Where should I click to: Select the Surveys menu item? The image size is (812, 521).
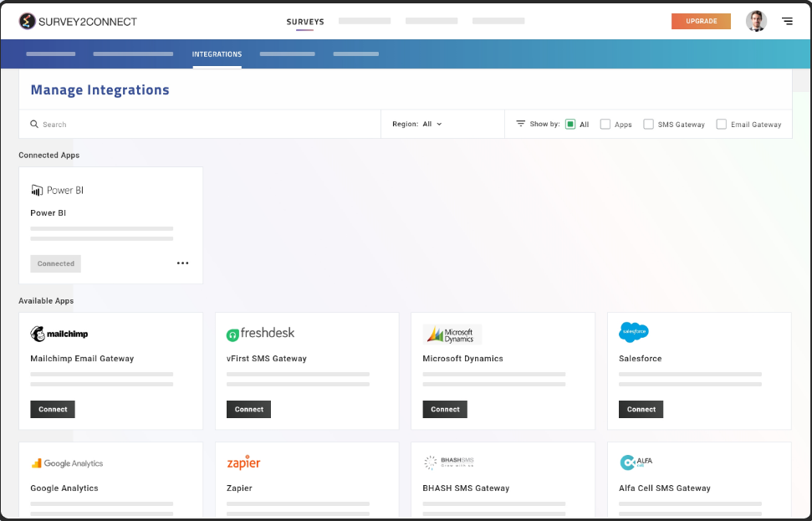305,21
